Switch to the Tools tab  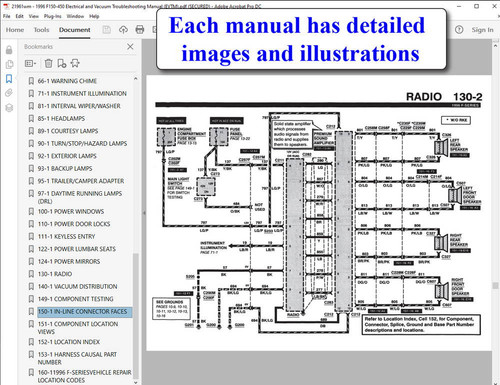41,30
